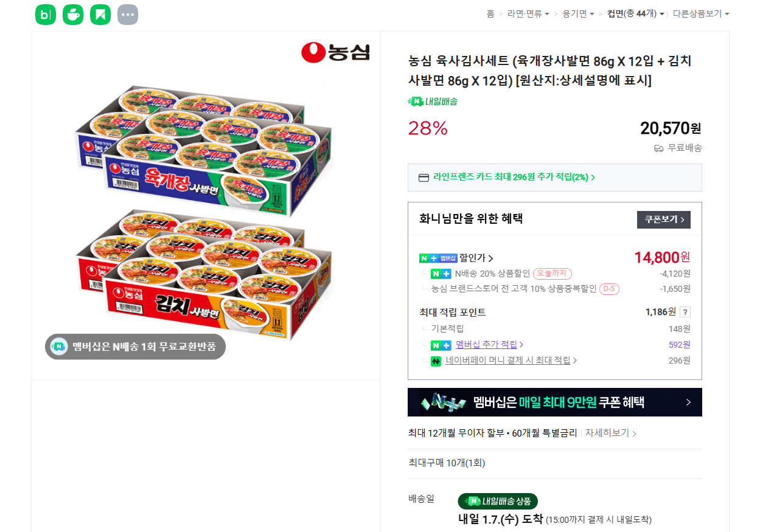760x532 pixels.
Task: Go to 홈 in the breadcrumb
Action: [x=490, y=13]
